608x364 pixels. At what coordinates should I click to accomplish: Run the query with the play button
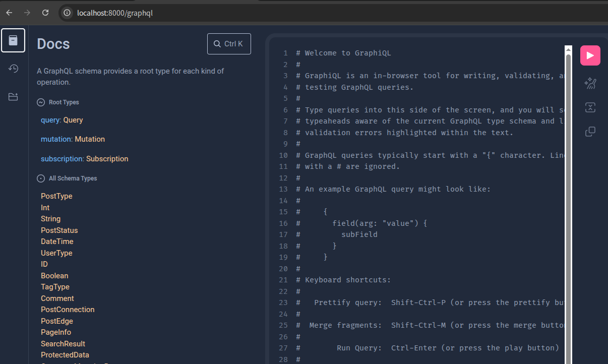(x=590, y=55)
